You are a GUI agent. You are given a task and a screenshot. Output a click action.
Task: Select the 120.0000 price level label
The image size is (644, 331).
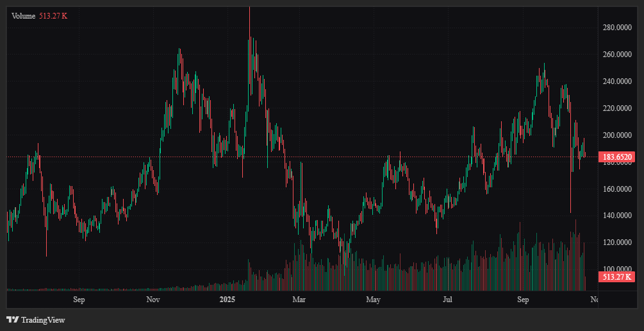(618, 243)
